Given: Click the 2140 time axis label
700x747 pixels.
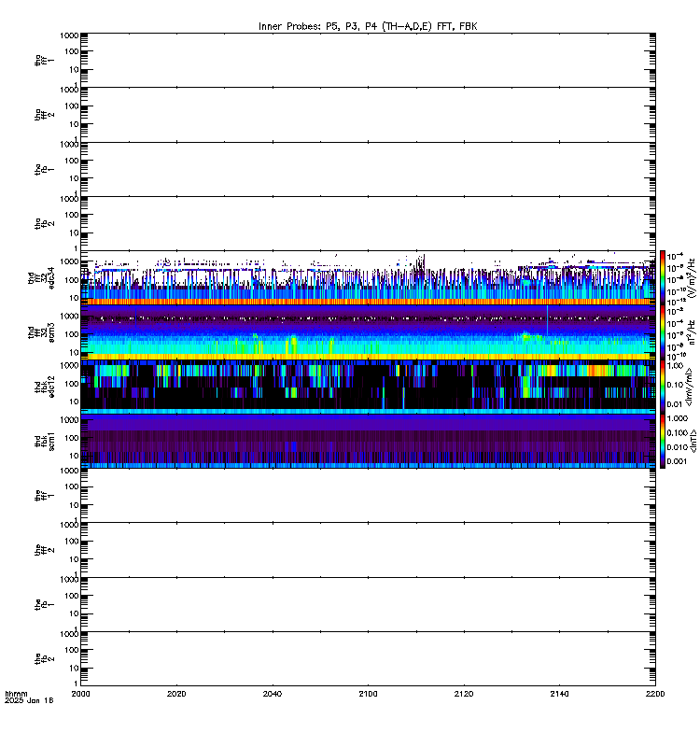Looking at the screenshot, I should [559, 694].
